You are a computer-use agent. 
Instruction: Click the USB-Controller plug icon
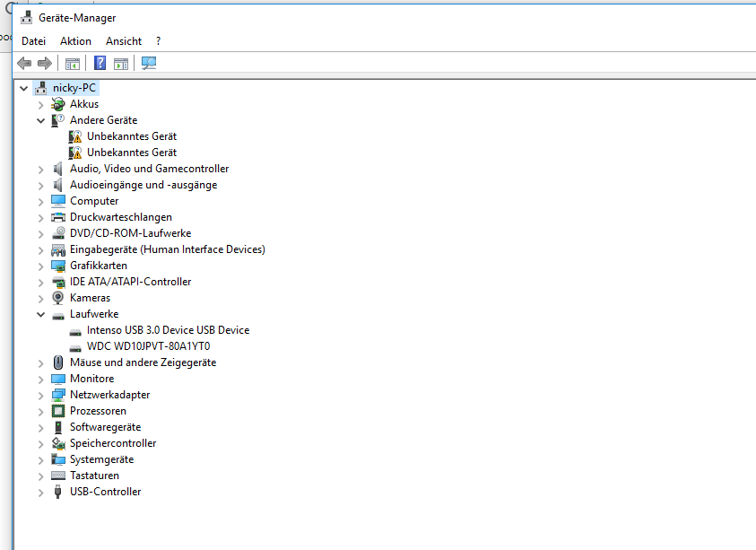[58, 492]
